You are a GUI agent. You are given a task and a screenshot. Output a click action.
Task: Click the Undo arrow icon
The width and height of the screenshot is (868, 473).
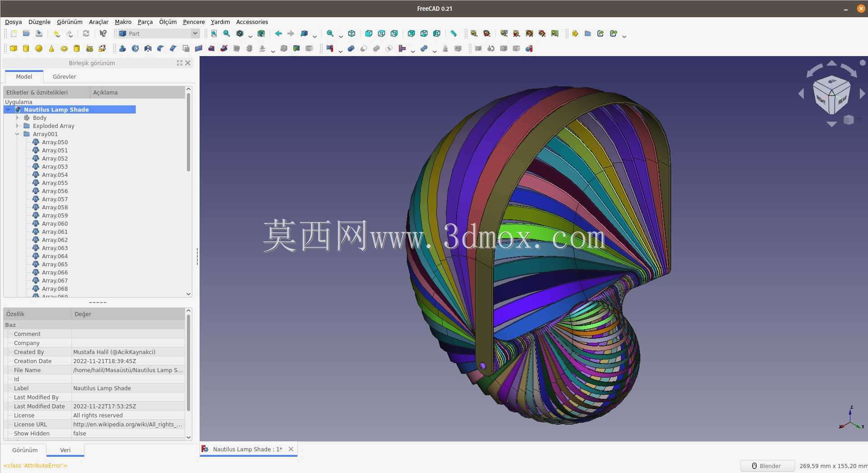point(56,33)
